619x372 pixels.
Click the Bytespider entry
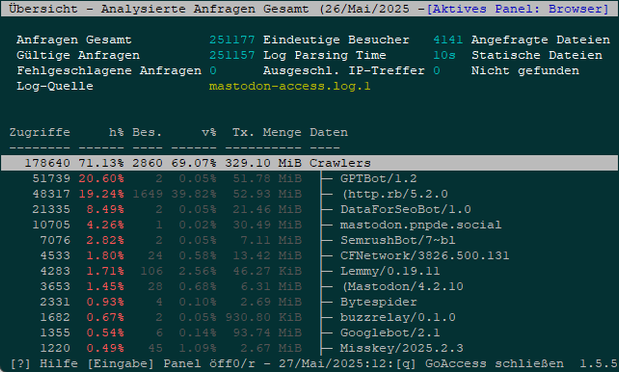[378, 302]
